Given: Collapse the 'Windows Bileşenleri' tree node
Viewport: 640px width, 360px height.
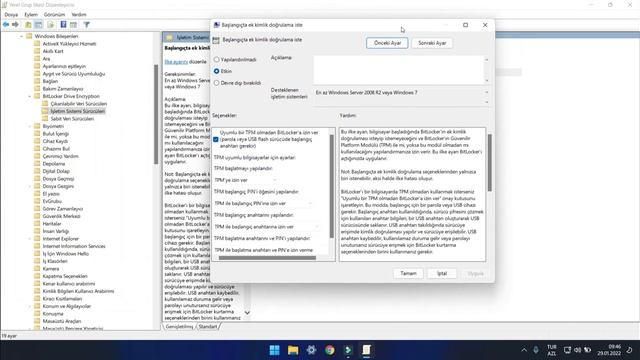Looking at the screenshot, I should click(x=21, y=36).
